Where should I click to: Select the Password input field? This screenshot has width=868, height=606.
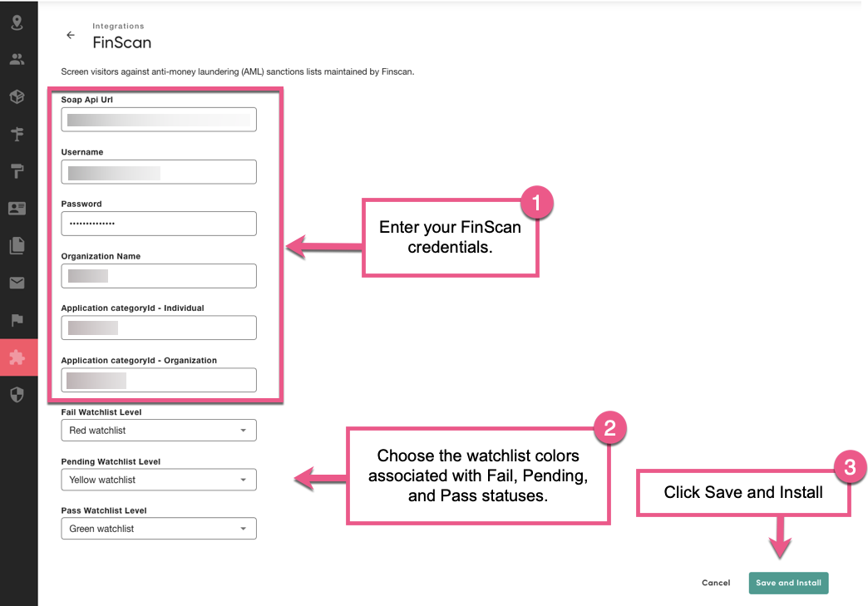pyautogui.click(x=158, y=223)
